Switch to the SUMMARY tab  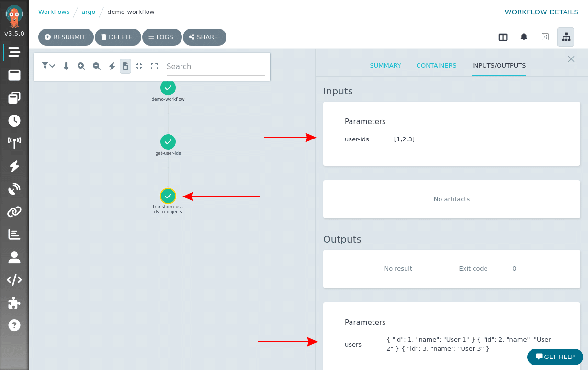(x=385, y=65)
